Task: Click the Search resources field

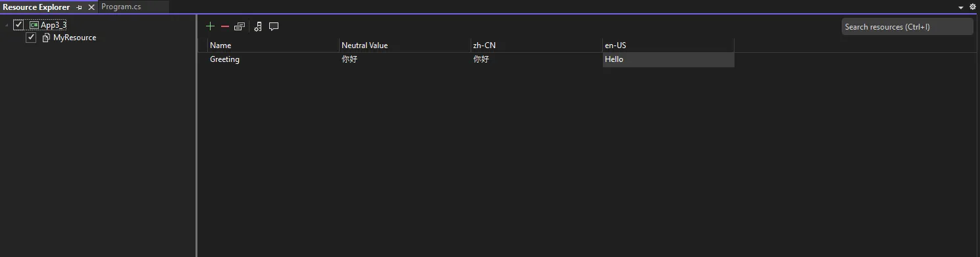Action: (x=907, y=26)
